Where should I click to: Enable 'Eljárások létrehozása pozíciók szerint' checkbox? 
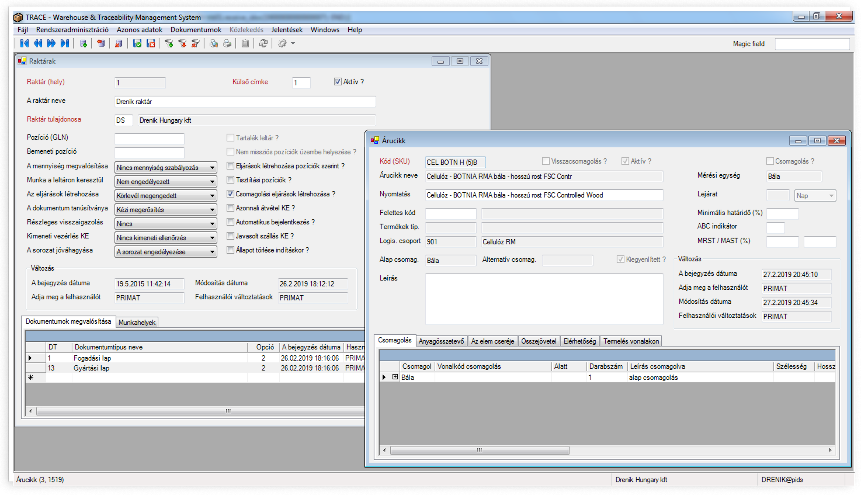[230, 166]
